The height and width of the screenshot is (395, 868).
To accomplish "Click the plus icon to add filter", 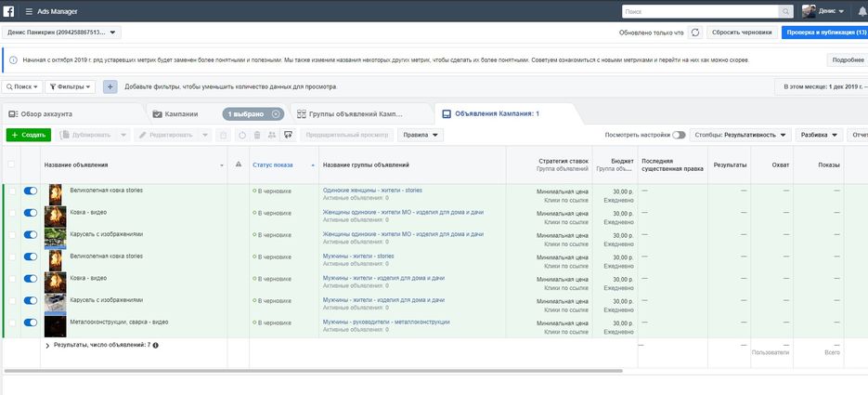I will tap(110, 86).
